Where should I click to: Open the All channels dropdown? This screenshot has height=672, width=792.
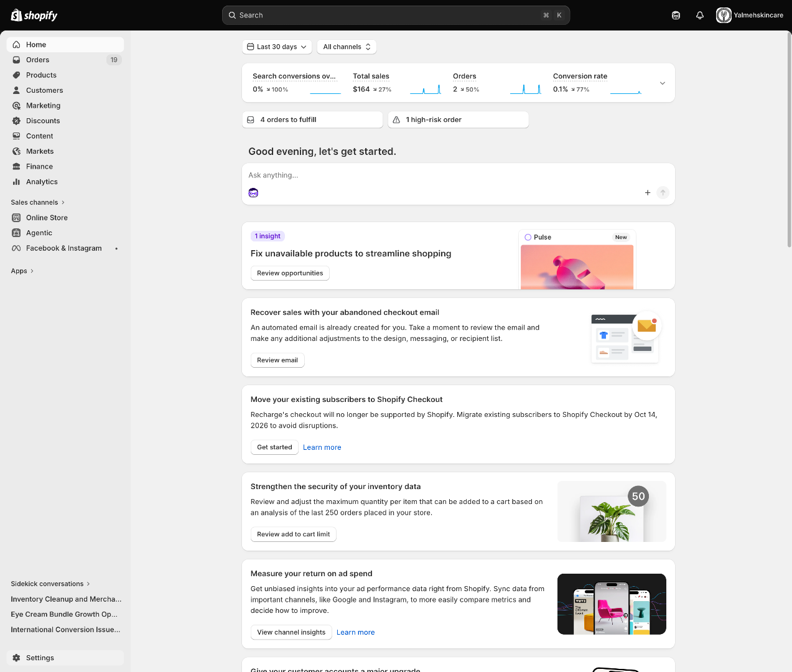coord(347,47)
